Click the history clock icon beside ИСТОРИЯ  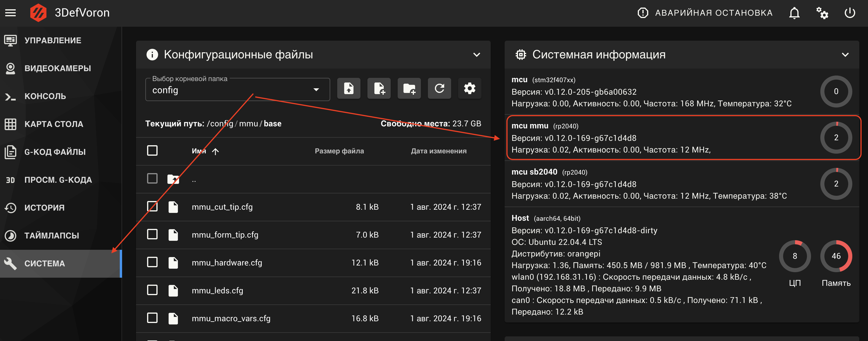(10, 208)
